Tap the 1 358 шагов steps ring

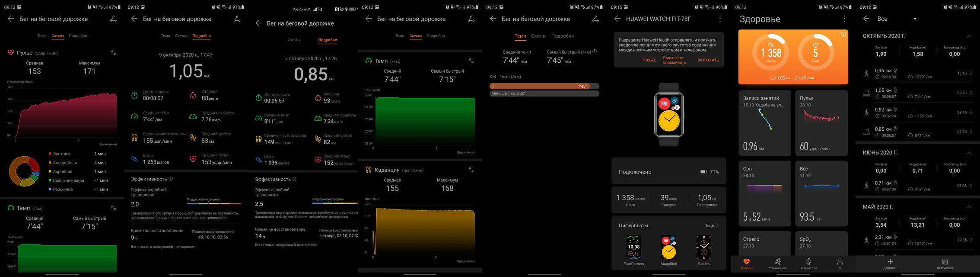coord(771,53)
